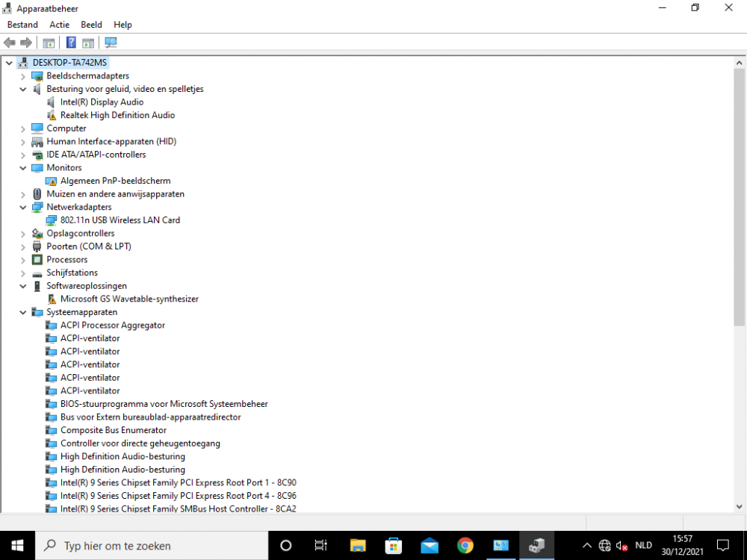The width and height of the screenshot is (747, 560).
Task: Click the Opslagcontrollers category icon
Action: click(37, 233)
